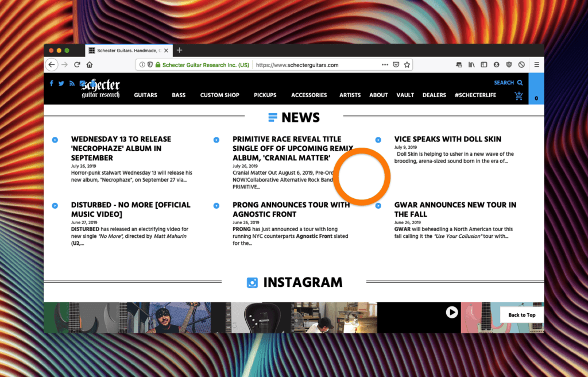The height and width of the screenshot is (377, 588).
Task: Click blue bullet beside Primitive Race headline
Action: pyautogui.click(x=216, y=140)
